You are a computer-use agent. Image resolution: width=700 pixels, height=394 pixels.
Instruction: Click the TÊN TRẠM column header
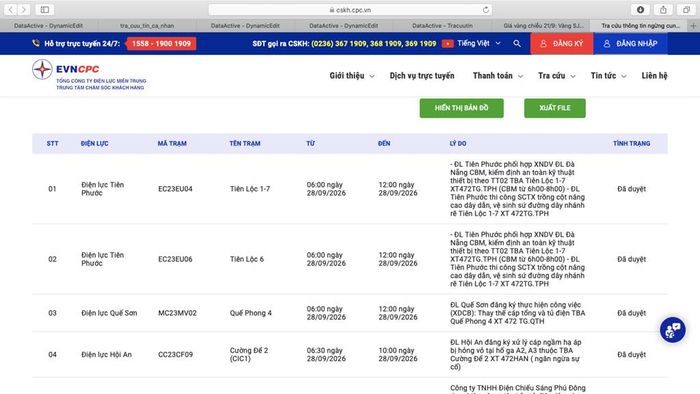click(245, 143)
